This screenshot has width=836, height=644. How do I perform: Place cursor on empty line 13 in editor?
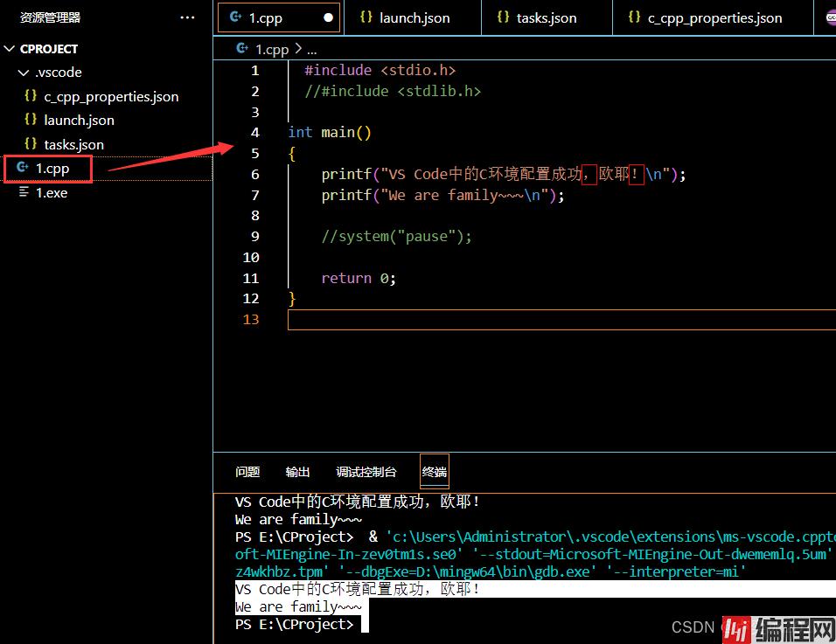[525, 320]
